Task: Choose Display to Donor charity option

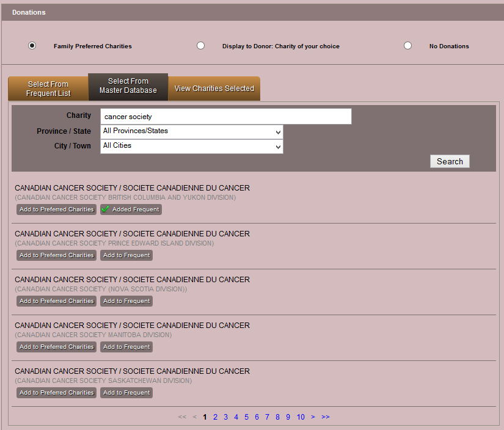Action: [x=200, y=46]
